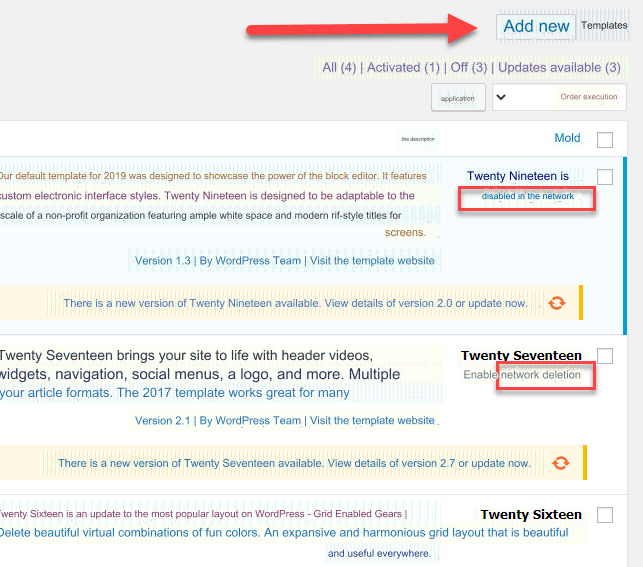Viewport: 643px width, 567px height.
Task: Tick the select-all checkbox beside Mold
Action: click(x=605, y=140)
